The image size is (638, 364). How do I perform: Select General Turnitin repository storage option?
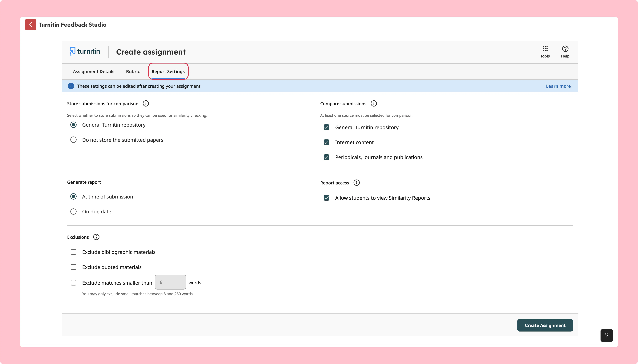73,125
